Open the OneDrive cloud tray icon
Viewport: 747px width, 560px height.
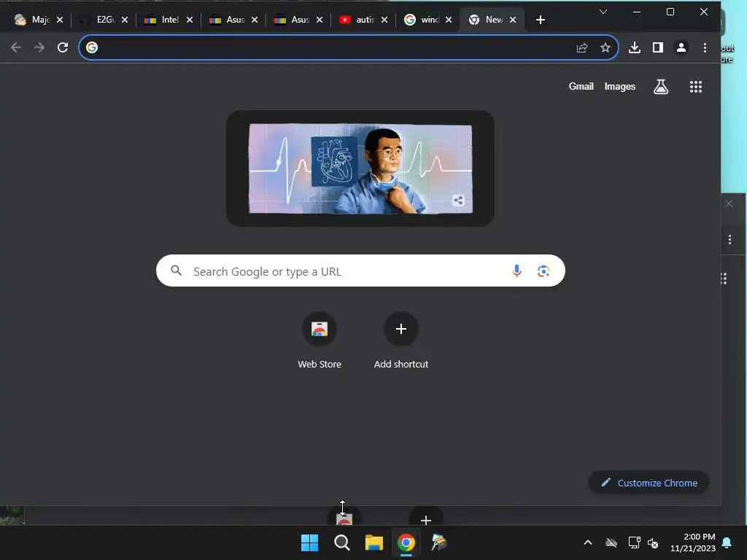611,542
